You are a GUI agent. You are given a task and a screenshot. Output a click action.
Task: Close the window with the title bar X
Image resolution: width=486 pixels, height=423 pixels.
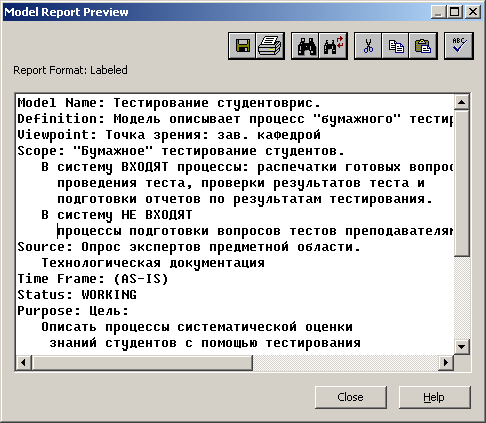[x=473, y=12]
